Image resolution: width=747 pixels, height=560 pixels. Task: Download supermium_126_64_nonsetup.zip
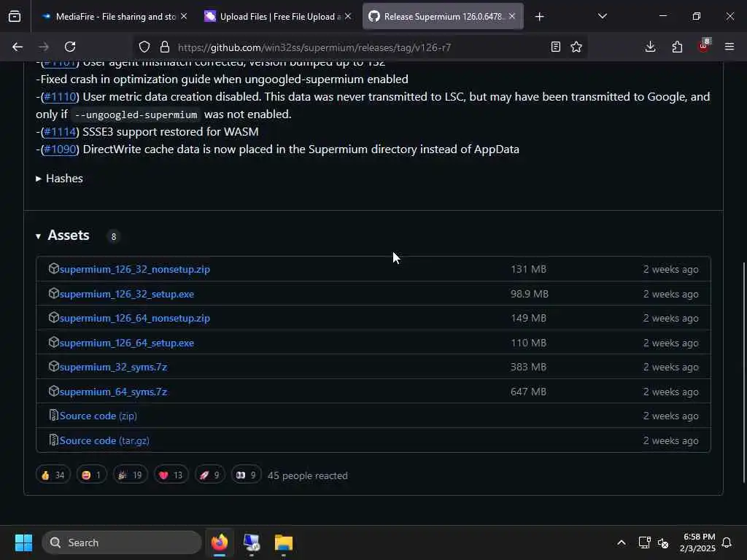tap(135, 318)
